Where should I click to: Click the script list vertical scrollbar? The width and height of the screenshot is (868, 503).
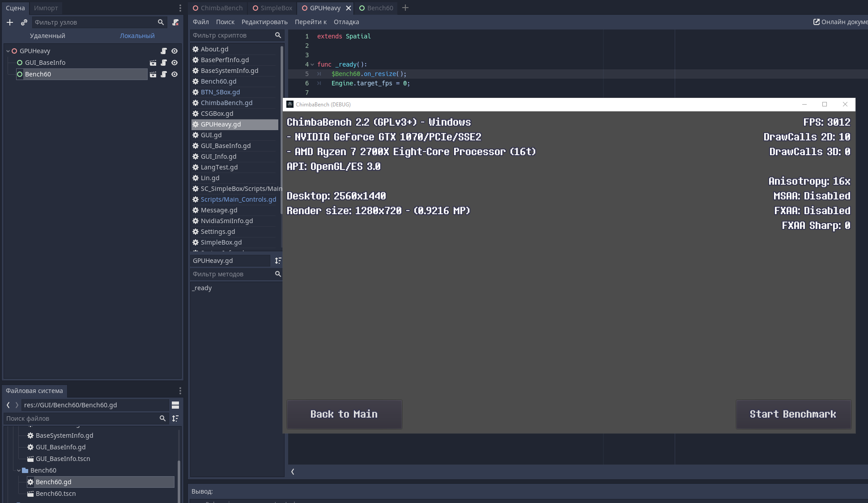tap(281, 130)
